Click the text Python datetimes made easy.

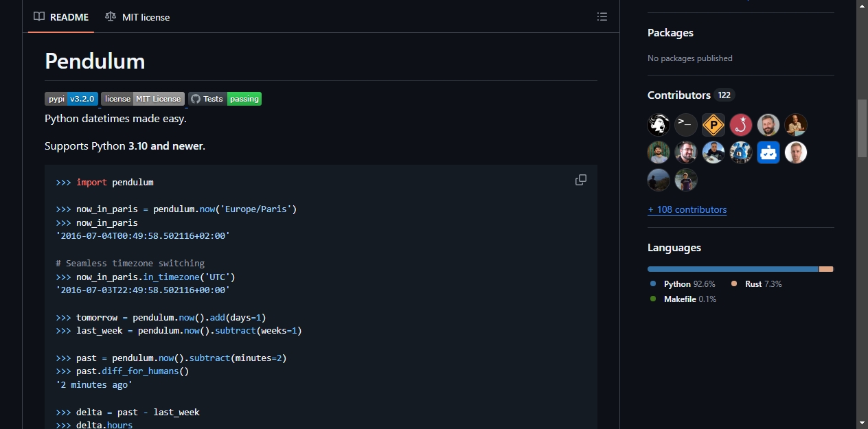coord(115,119)
